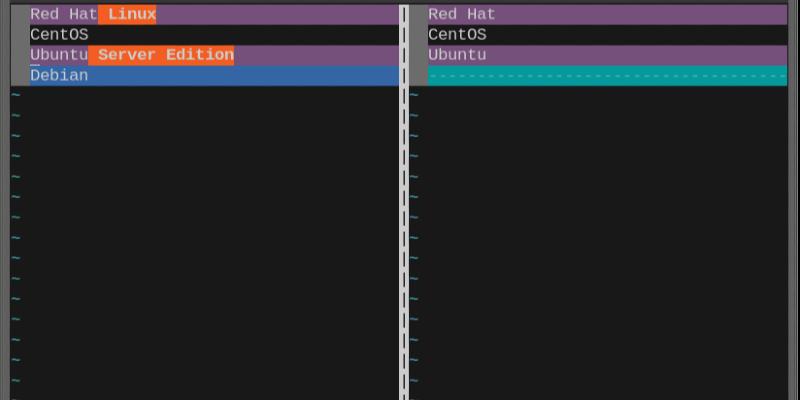Place cursor on "Red Hat" in right pane
The image size is (800, 400).
pos(462,14)
